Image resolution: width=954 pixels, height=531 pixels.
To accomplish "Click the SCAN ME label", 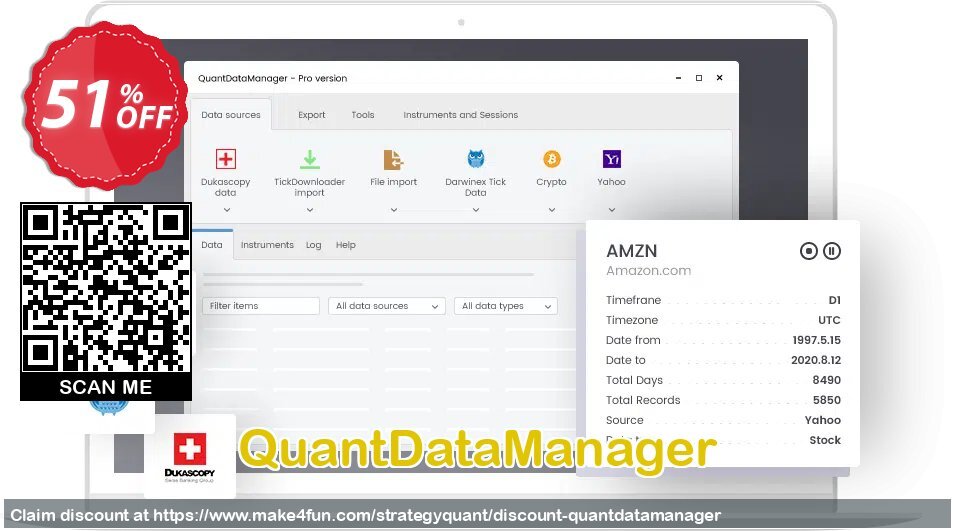I will tap(106, 387).
